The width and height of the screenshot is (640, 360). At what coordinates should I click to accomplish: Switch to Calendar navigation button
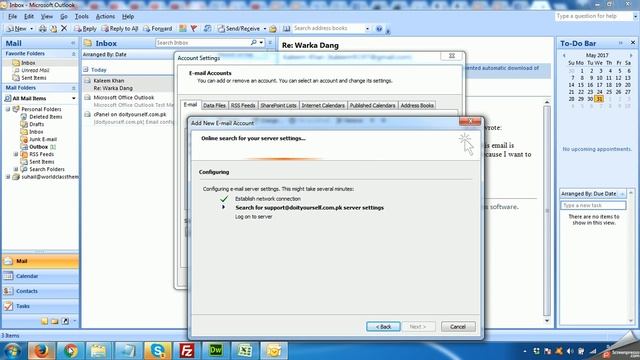pos(40,276)
